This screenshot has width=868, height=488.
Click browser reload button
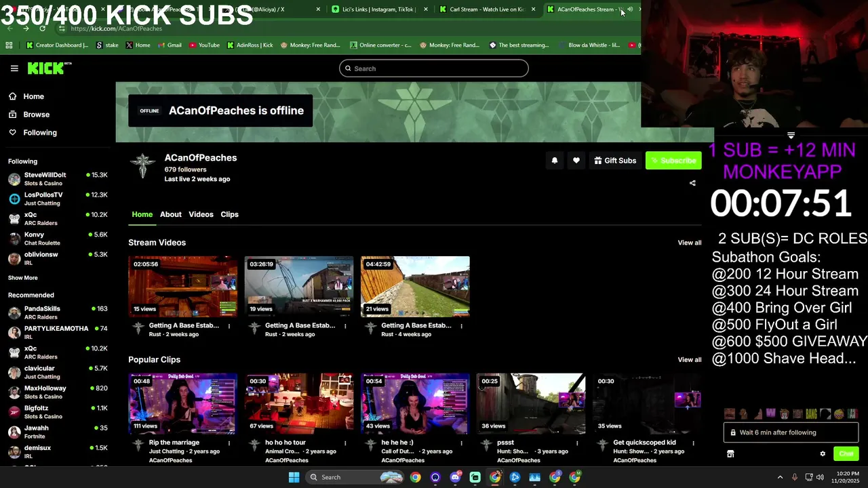[x=42, y=28]
